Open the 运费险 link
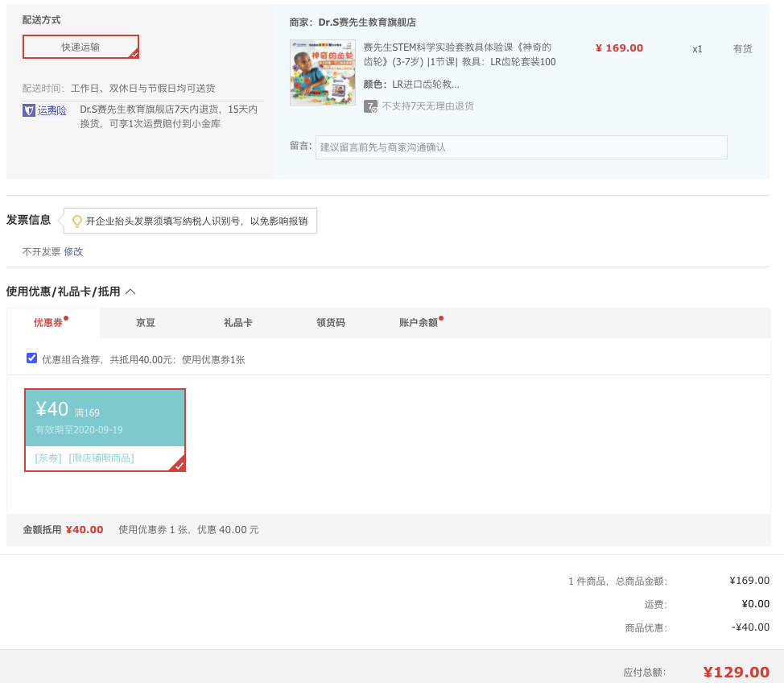This screenshot has height=683, width=784. coord(52,110)
